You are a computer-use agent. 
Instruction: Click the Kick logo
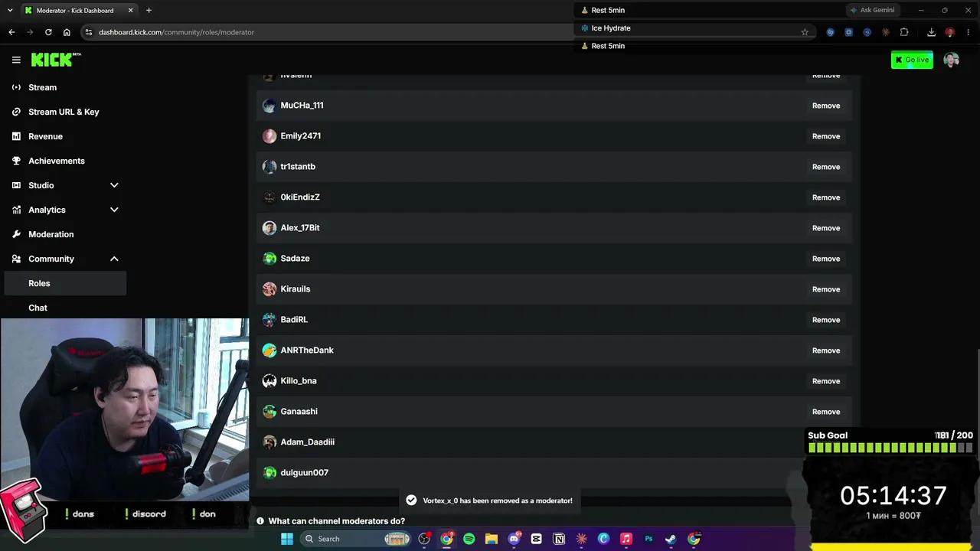point(56,60)
